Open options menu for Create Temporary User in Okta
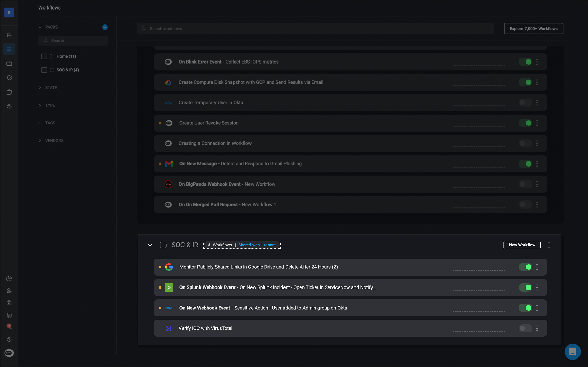588x367 pixels. (537, 103)
